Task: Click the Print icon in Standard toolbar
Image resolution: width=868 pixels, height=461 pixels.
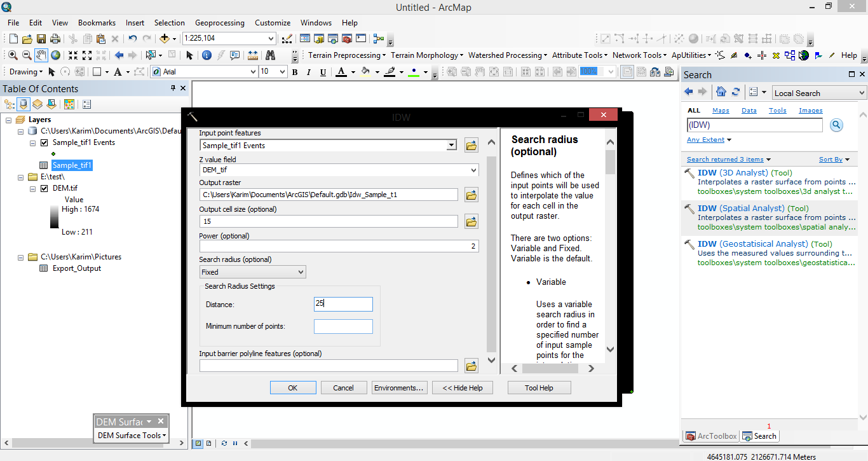Action: click(55, 39)
